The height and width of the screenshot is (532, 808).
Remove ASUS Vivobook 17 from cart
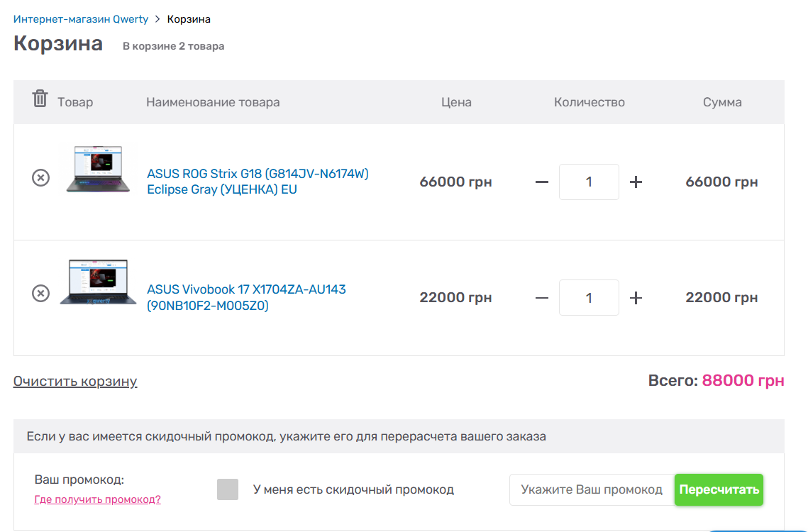41,293
